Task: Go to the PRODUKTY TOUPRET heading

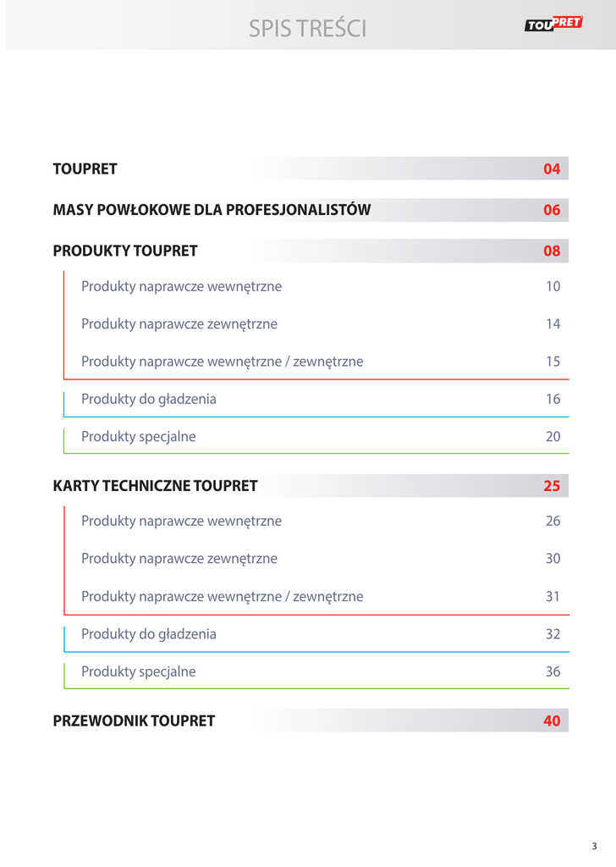Action: pyautogui.click(x=125, y=251)
